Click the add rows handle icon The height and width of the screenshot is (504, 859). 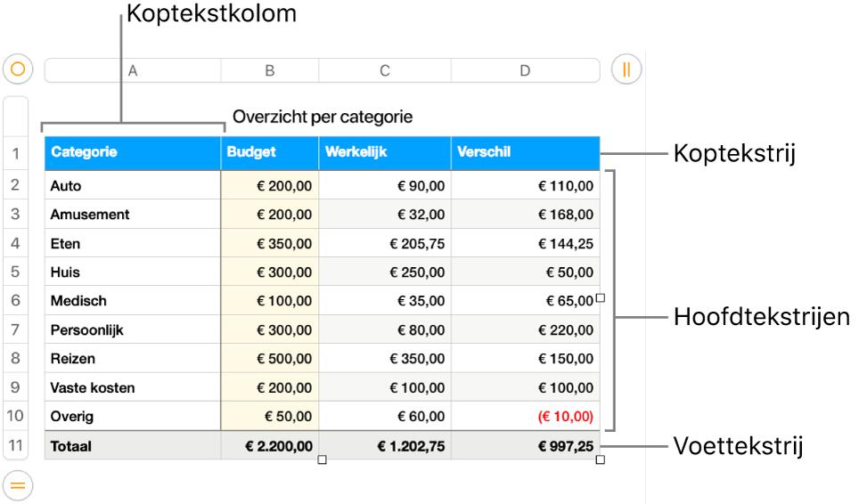click(18, 485)
